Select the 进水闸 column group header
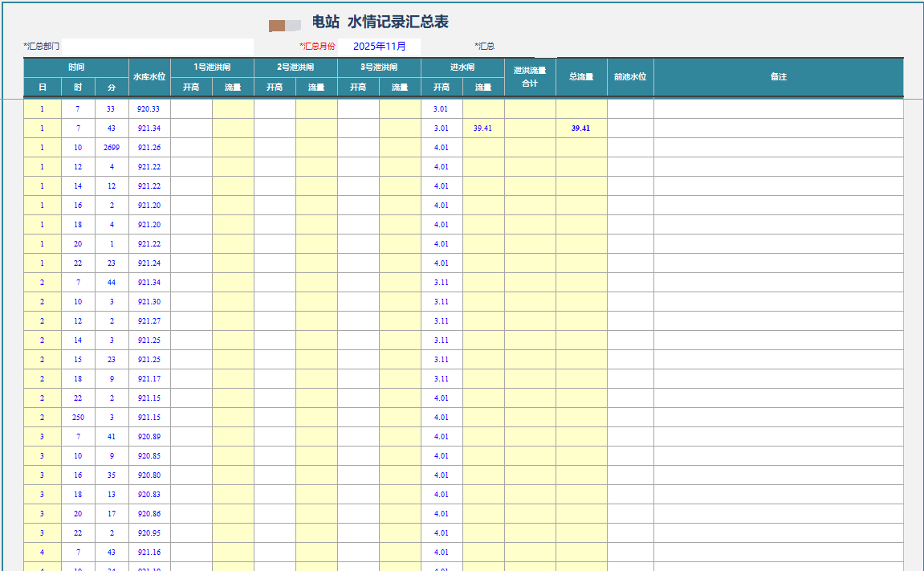Viewport: 924px width, 571px height. [462, 67]
